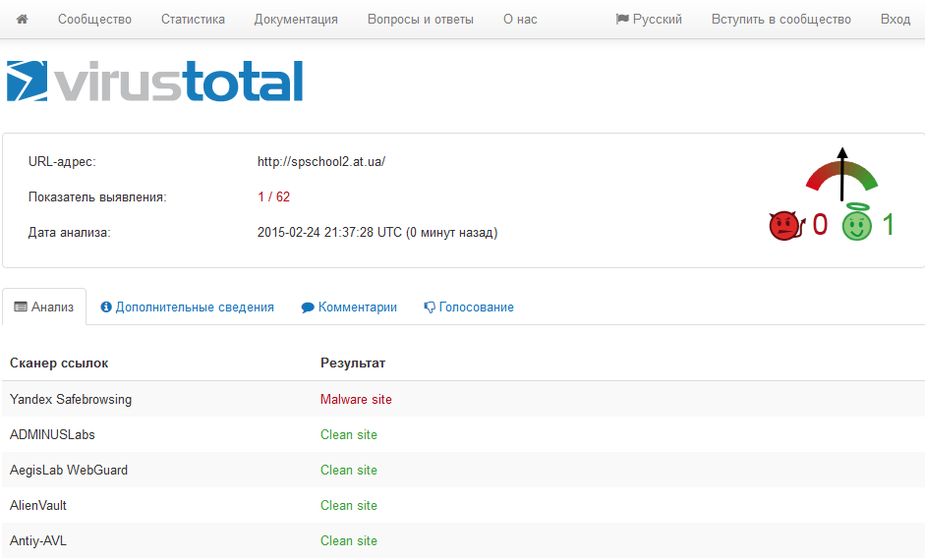
Task: Open the Русский language selector
Action: tap(649, 19)
